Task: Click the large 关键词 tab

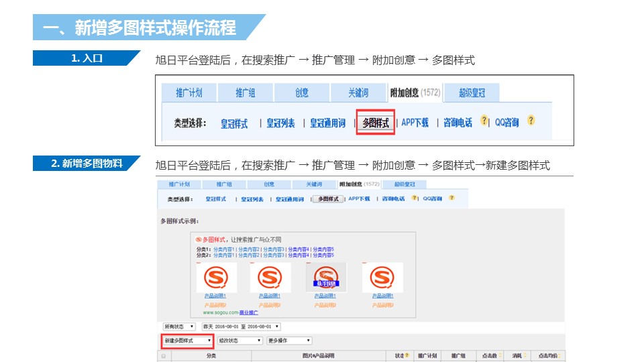Action: pyautogui.click(x=358, y=93)
